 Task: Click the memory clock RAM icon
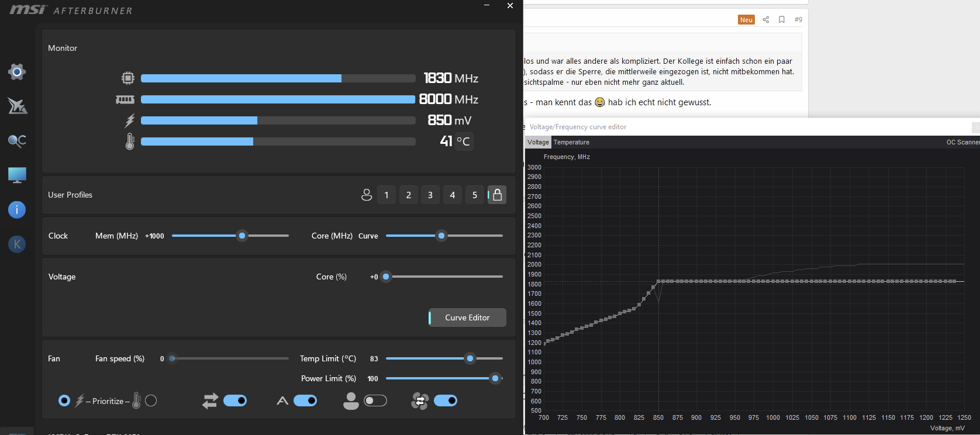tap(125, 99)
